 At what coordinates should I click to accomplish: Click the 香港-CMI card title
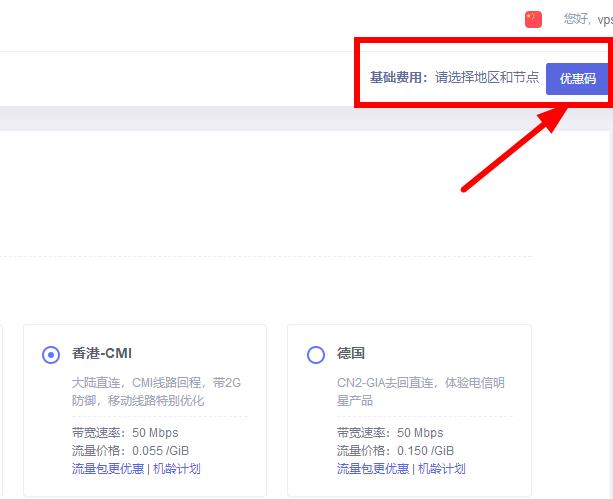tap(102, 354)
